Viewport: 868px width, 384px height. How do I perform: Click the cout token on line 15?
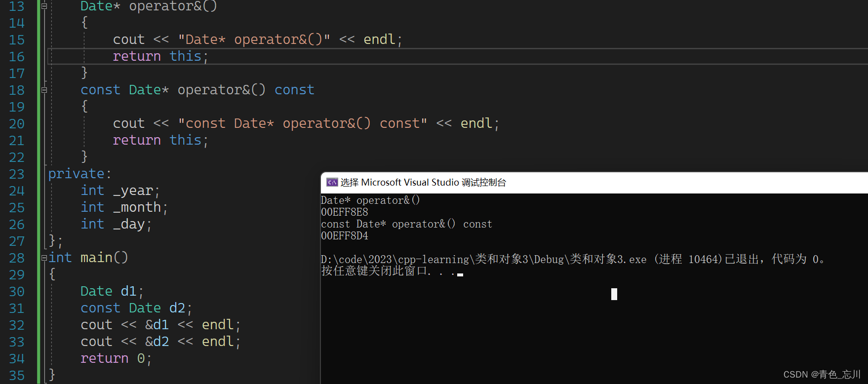[128, 39]
